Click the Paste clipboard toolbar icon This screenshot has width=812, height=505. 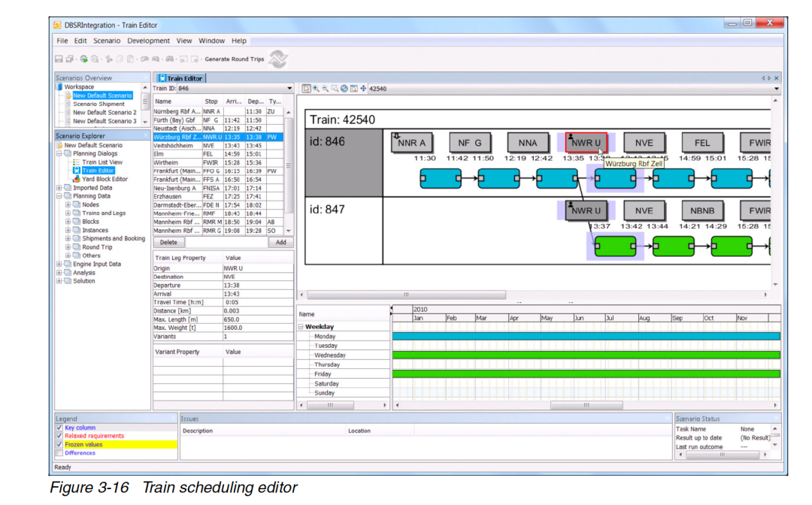point(131,59)
